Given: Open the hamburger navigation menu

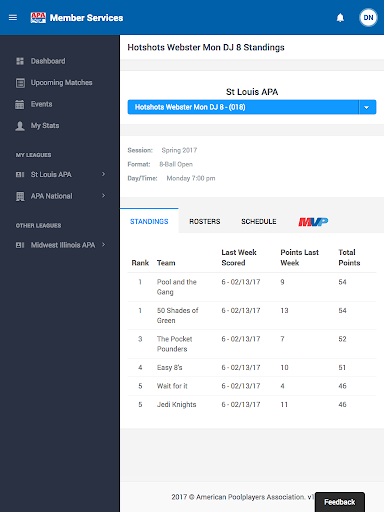Looking at the screenshot, I should 13,17.
